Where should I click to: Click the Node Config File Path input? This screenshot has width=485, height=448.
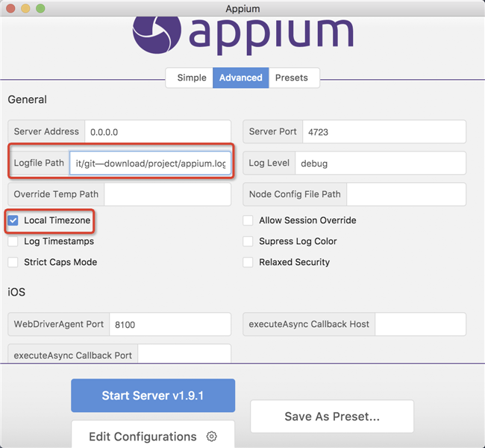pos(406,194)
